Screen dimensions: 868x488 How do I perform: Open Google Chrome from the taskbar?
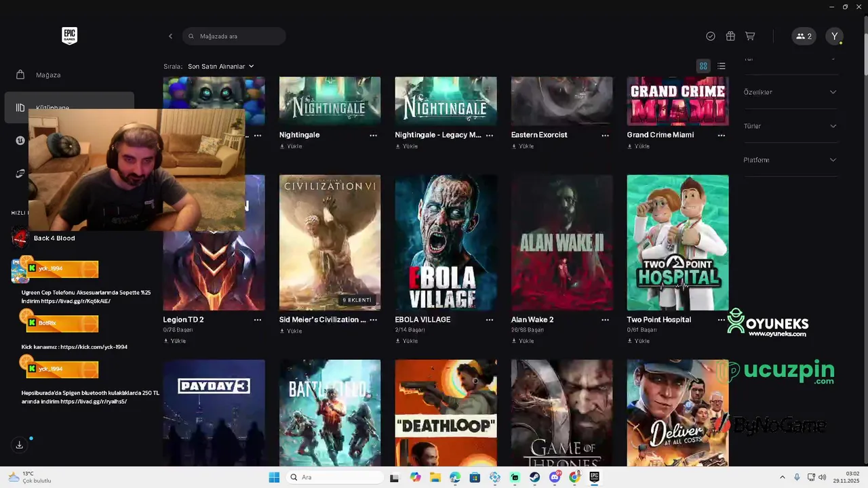click(574, 477)
